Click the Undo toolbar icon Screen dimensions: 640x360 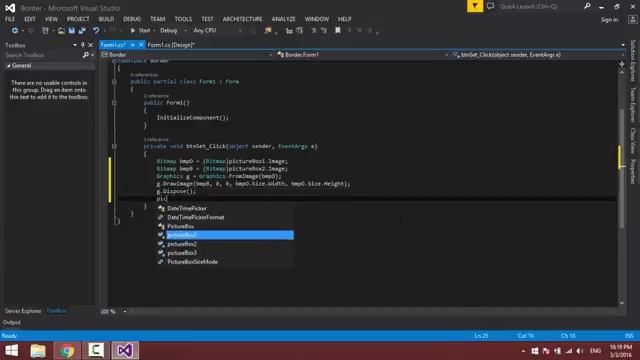coord(96,31)
